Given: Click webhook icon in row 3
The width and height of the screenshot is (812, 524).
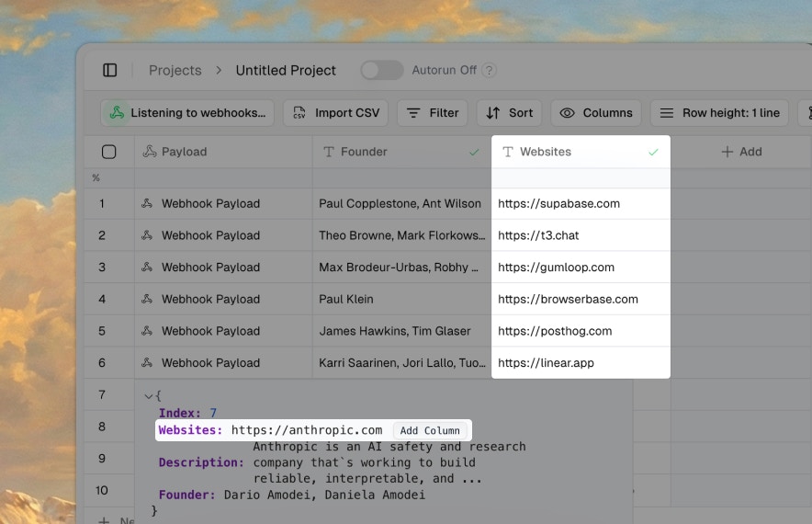Looking at the screenshot, I should click(147, 267).
